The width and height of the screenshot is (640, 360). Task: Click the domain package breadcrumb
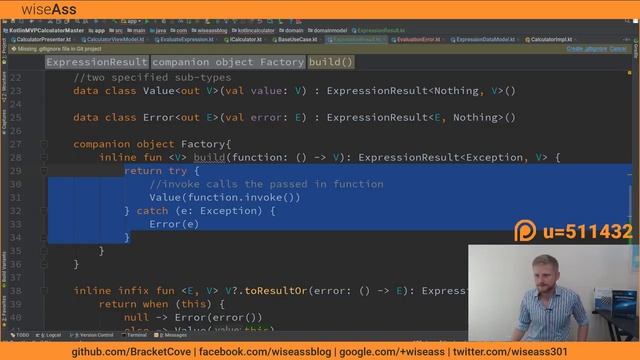(291, 31)
